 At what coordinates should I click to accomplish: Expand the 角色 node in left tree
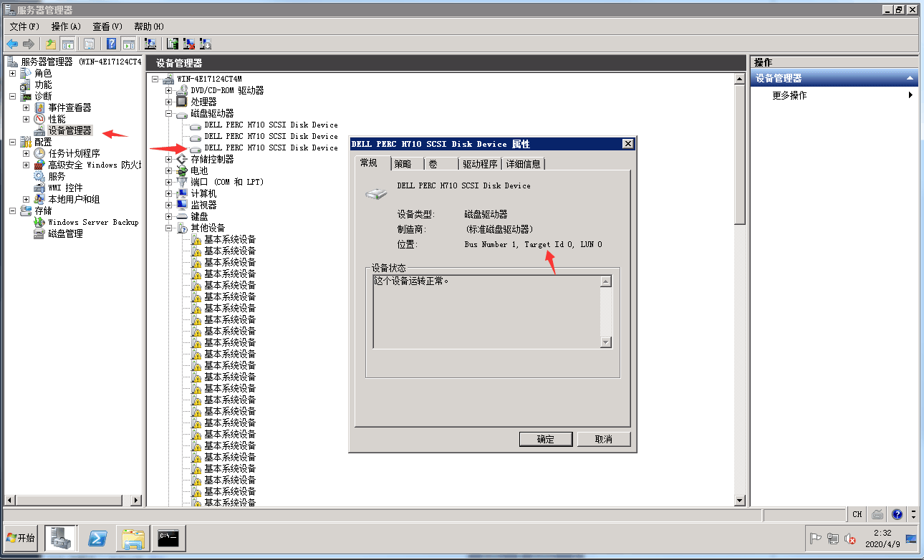coord(12,73)
